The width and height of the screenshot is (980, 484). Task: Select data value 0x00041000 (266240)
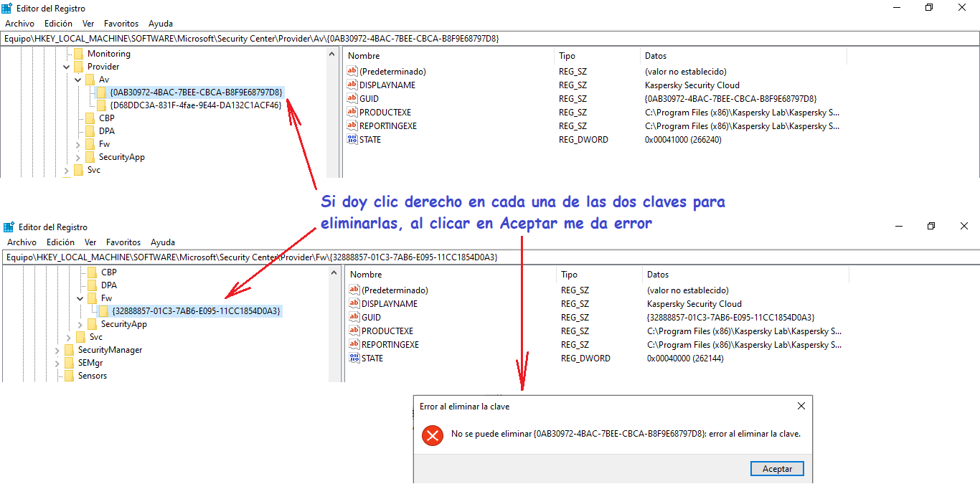tap(683, 139)
